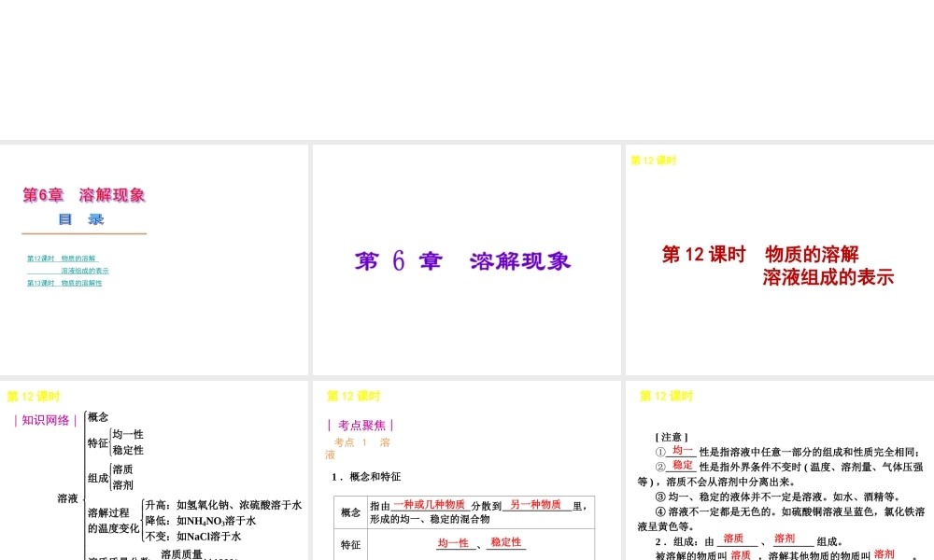The width and height of the screenshot is (934, 560).
Task: Follow the 第13课时 物质的溶解性 link
Action: click(x=65, y=284)
